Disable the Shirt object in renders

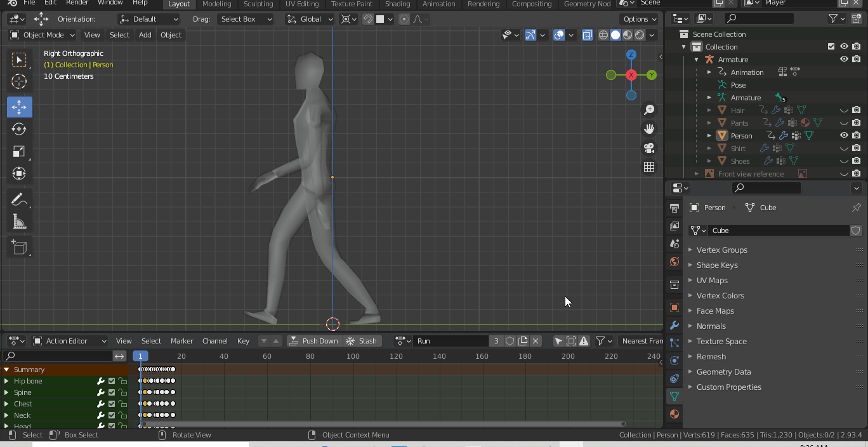click(x=857, y=148)
